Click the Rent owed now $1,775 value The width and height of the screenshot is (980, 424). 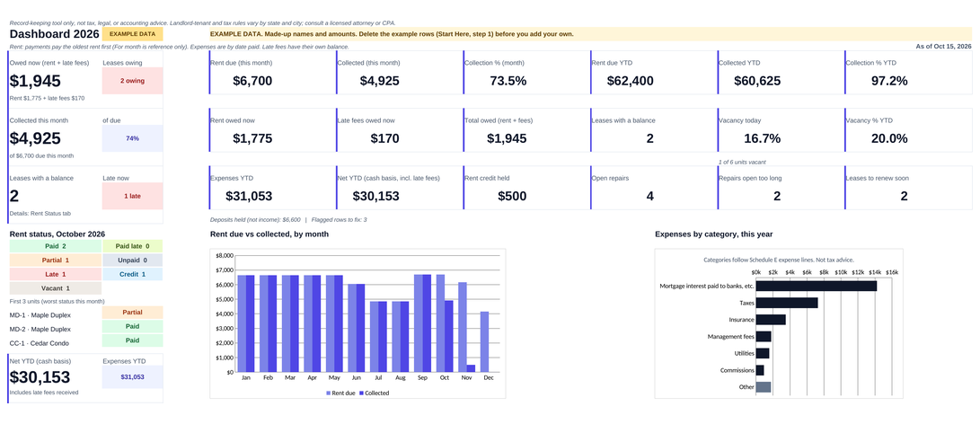pyautogui.click(x=252, y=138)
